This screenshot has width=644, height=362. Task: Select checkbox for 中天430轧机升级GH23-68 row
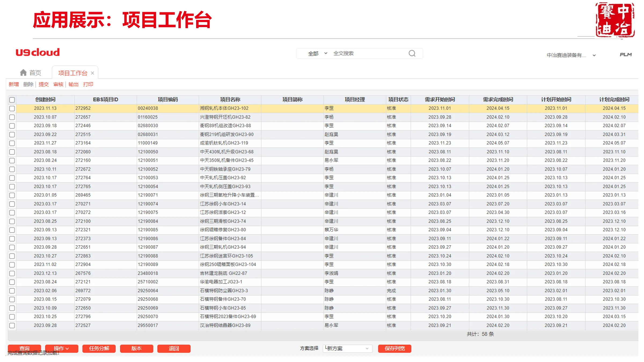12,152
